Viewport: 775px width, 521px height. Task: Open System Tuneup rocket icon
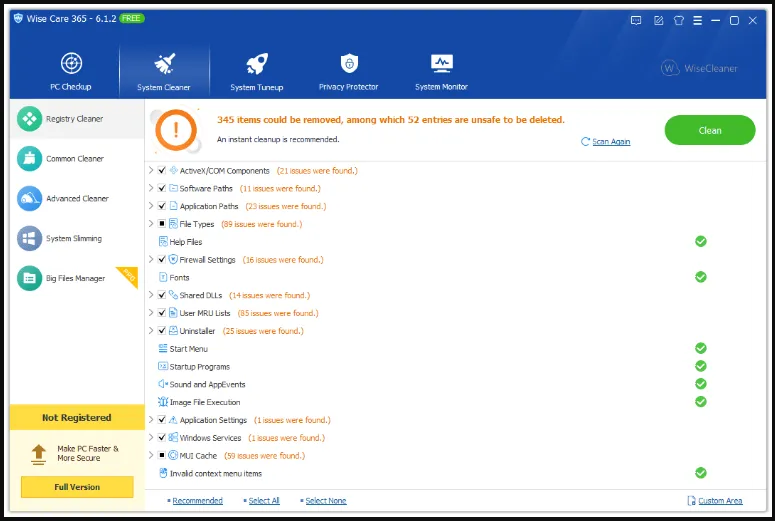[x=257, y=64]
